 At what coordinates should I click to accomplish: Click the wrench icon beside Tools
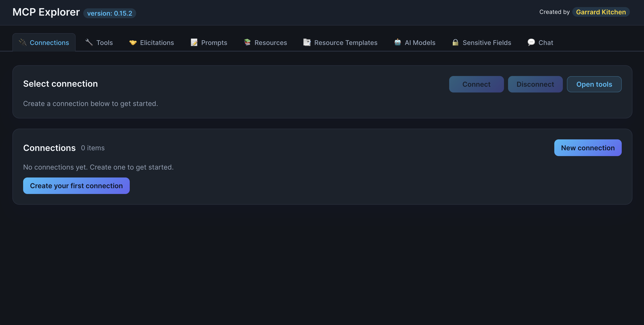89,43
